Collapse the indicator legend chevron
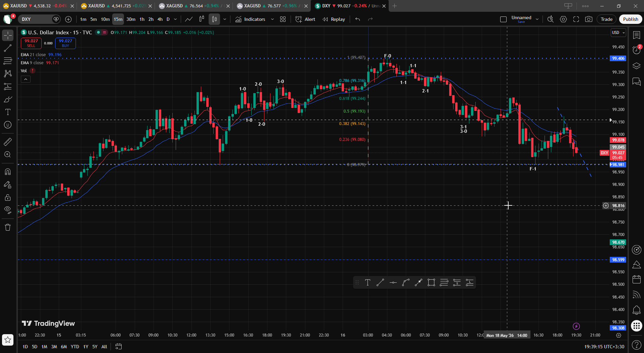Viewport: 644px width, 353px height. point(26,79)
